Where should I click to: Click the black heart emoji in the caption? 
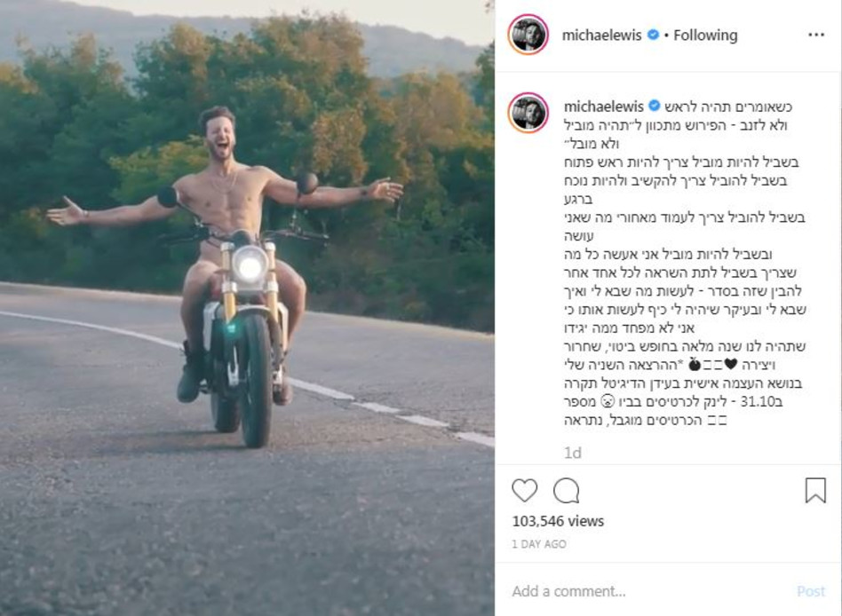(731, 364)
